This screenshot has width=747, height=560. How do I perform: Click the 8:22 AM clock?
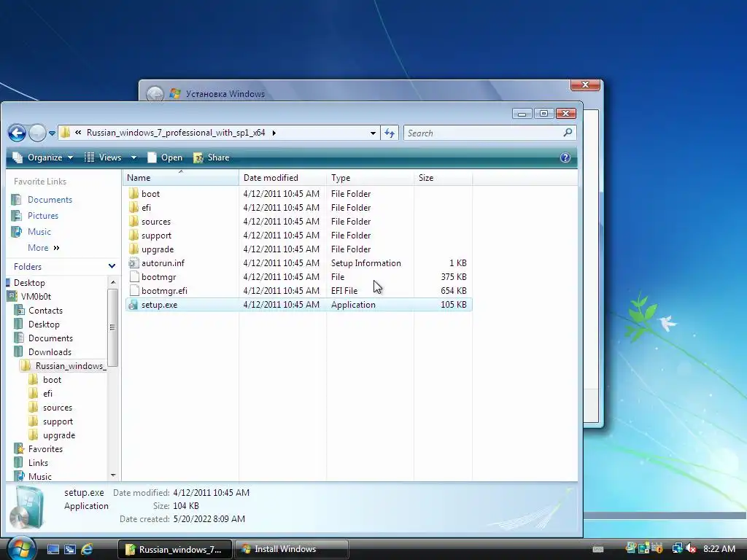(x=719, y=548)
